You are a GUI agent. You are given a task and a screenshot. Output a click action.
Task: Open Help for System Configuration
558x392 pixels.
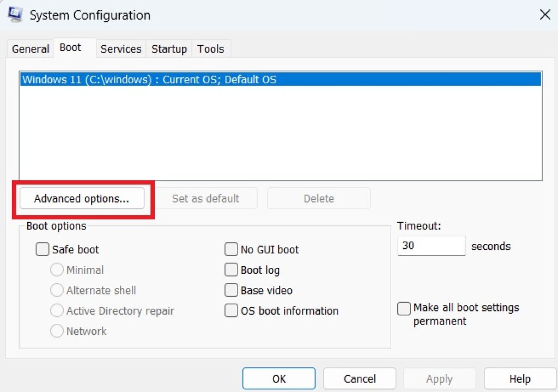(x=520, y=378)
